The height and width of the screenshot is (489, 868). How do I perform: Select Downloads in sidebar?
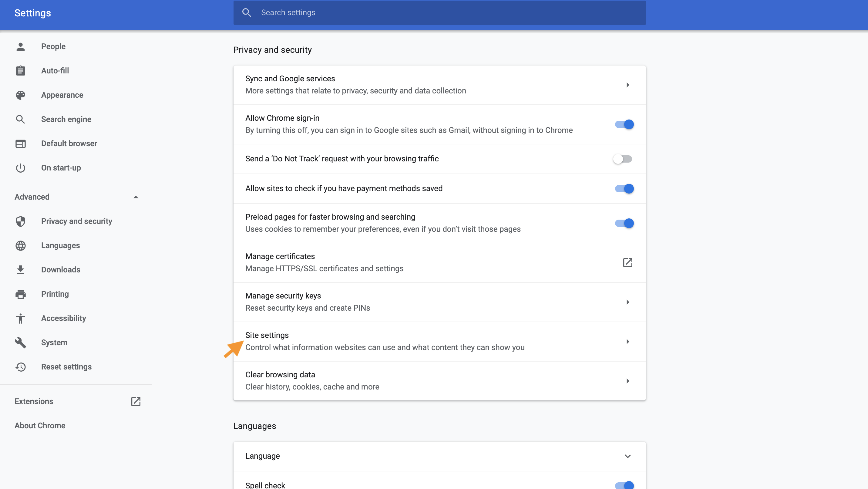(61, 270)
